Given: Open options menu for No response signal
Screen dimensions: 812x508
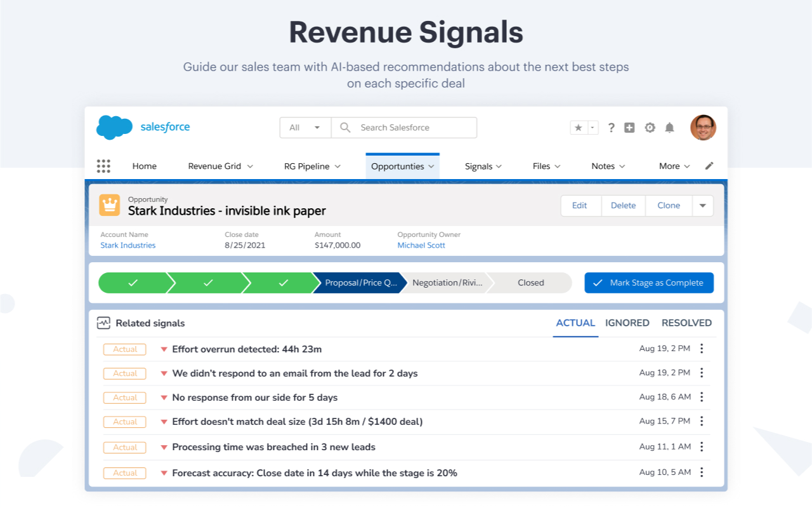Looking at the screenshot, I should click(702, 397).
